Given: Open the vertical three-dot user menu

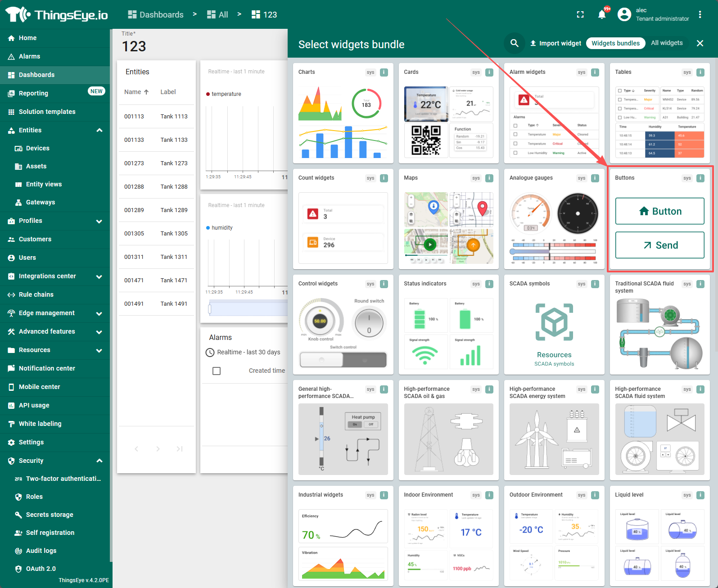Looking at the screenshot, I should 700,15.
